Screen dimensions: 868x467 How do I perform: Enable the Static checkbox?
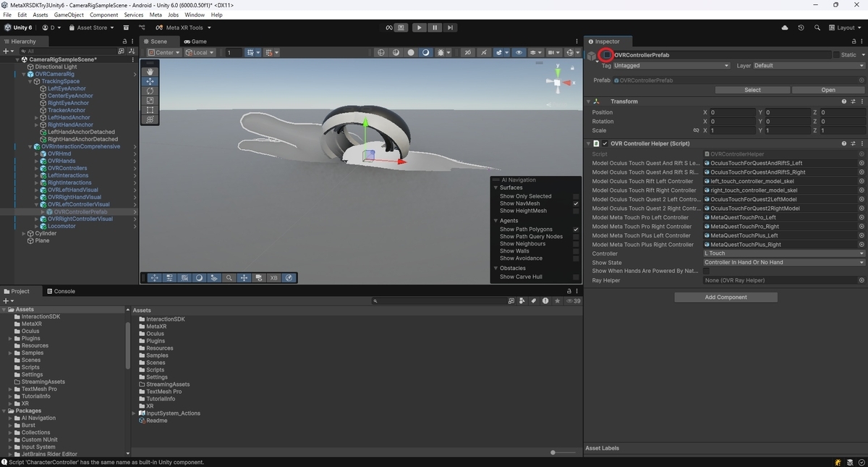tap(836, 55)
